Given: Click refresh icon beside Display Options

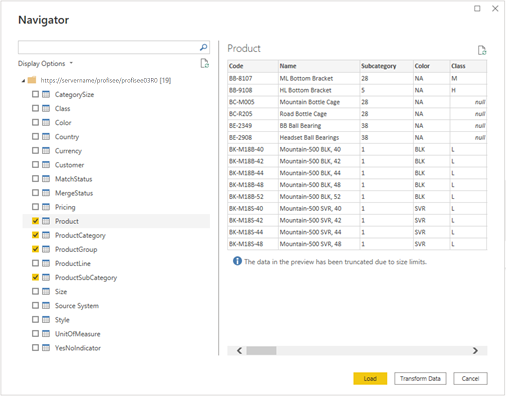Looking at the screenshot, I should coord(204,63).
